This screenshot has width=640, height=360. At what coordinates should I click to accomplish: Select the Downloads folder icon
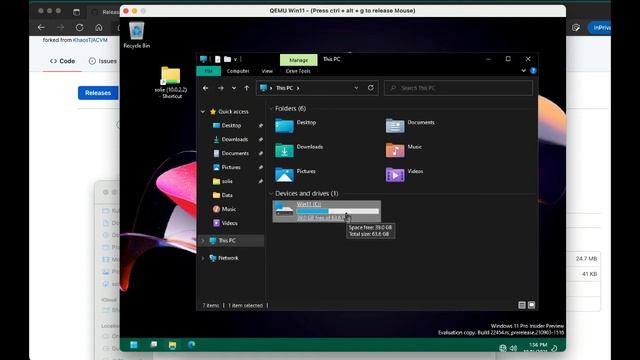tap(284, 150)
